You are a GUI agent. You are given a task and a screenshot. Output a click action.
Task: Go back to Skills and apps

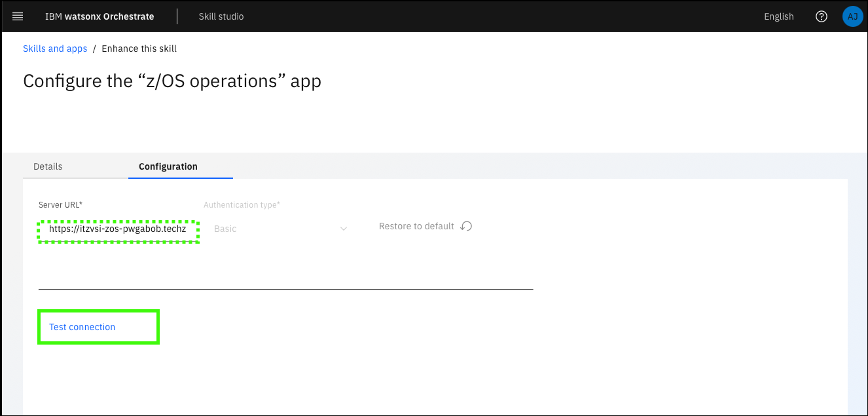point(55,48)
